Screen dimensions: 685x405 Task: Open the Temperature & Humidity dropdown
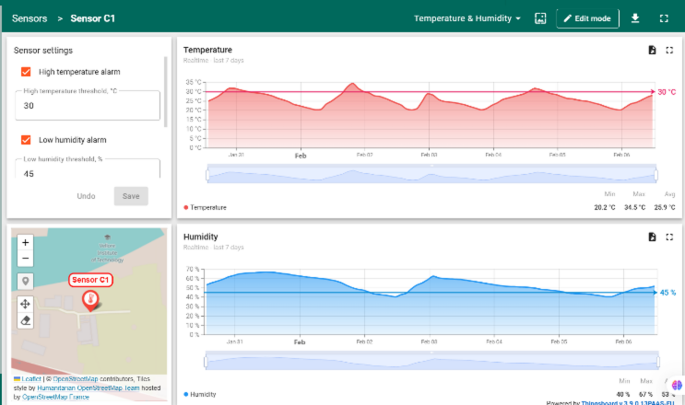click(x=467, y=18)
